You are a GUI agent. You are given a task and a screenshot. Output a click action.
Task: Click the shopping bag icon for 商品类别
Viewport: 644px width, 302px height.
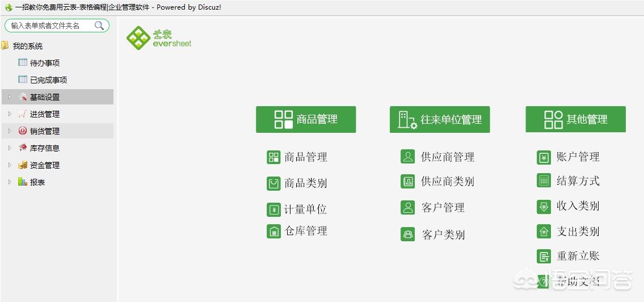pos(273,183)
